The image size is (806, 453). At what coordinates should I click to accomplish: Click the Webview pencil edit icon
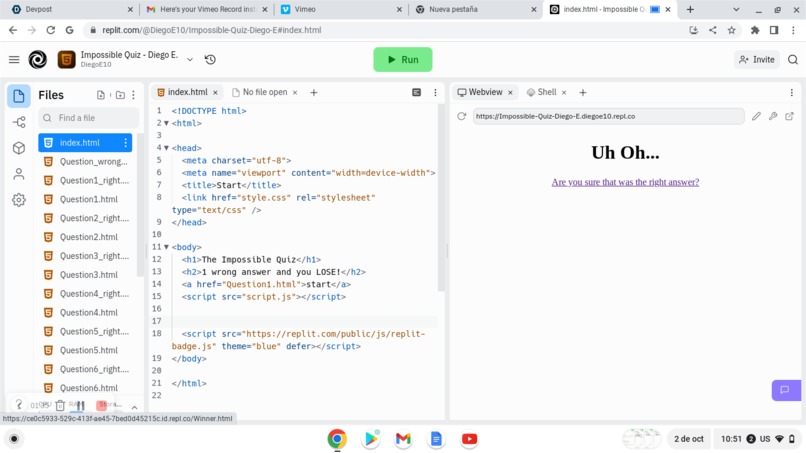click(x=756, y=116)
